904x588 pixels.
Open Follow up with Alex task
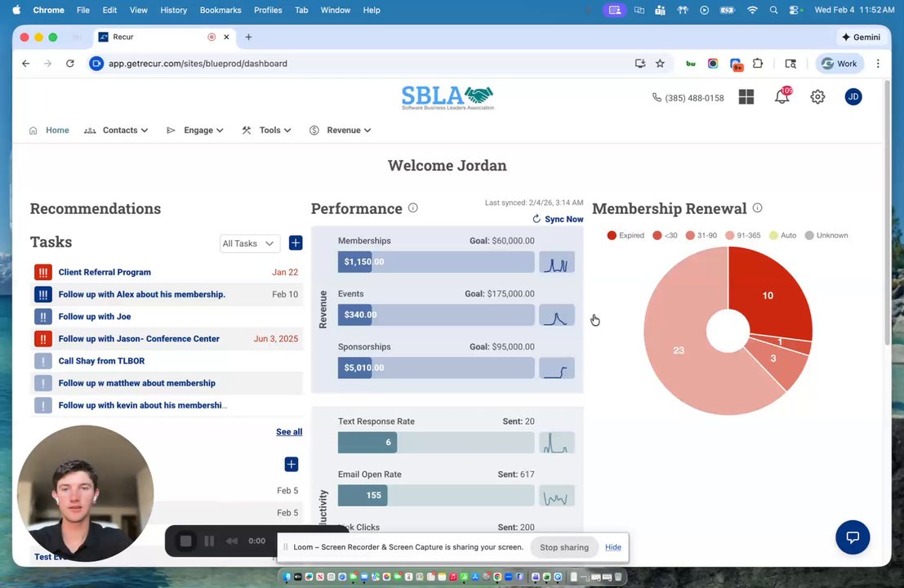pyautogui.click(x=142, y=294)
